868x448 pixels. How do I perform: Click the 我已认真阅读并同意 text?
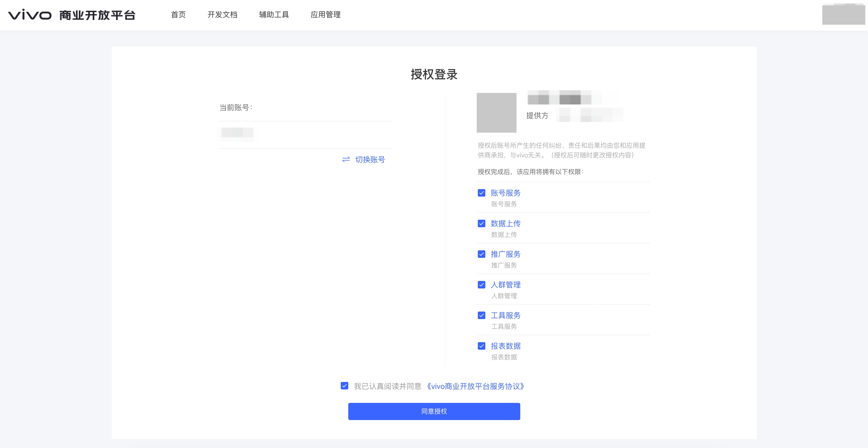pyautogui.click(x=388, y=386)
